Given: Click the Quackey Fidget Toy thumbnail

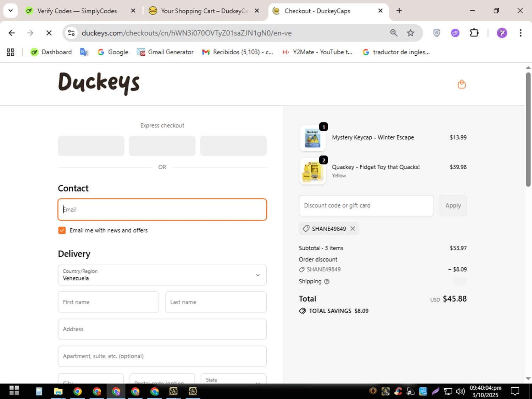Looking at the screenshot, I should (312, 171).
